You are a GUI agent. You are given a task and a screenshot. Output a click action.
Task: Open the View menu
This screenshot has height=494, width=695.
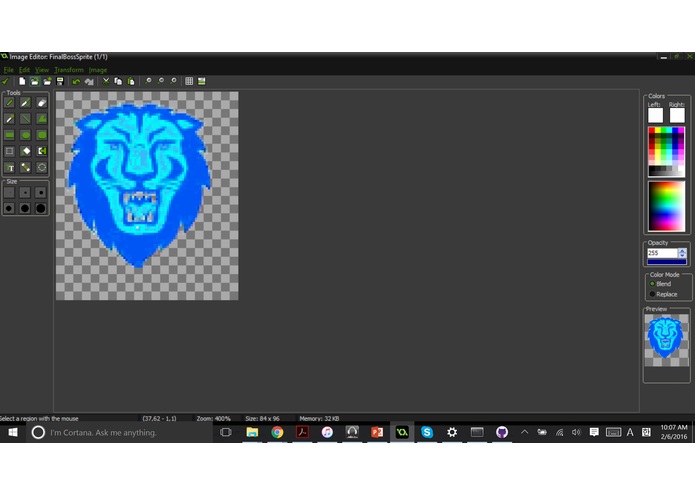coord(42,70)
